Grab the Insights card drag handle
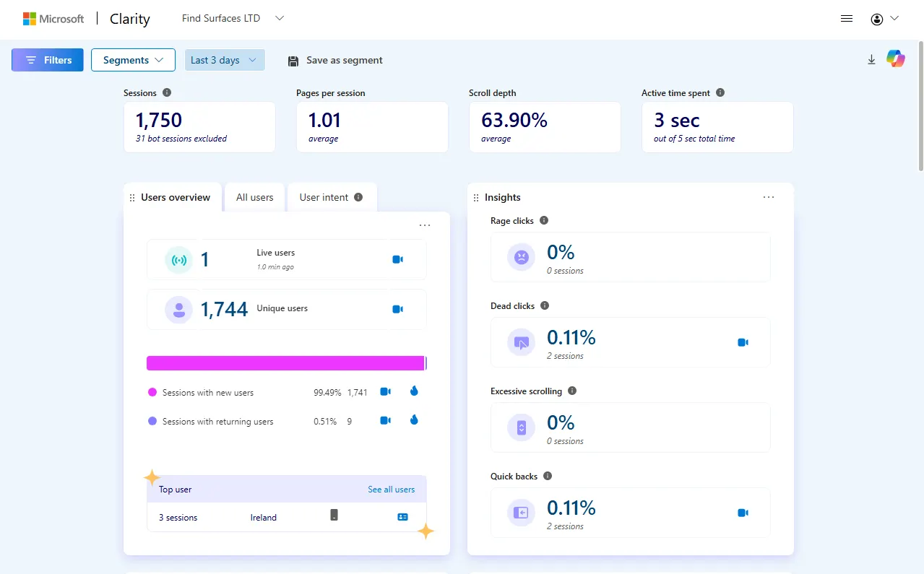 [x=475, y=198]
